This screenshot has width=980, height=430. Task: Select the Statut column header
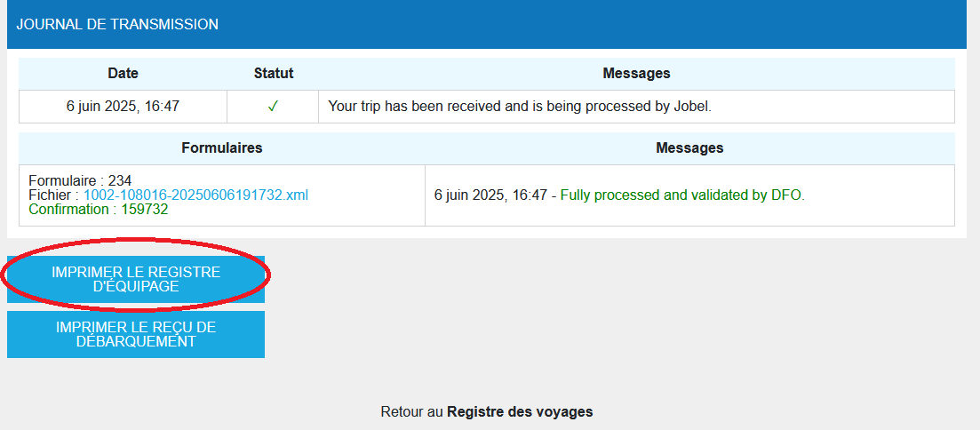pyautogui.click(x=273, y=73)
